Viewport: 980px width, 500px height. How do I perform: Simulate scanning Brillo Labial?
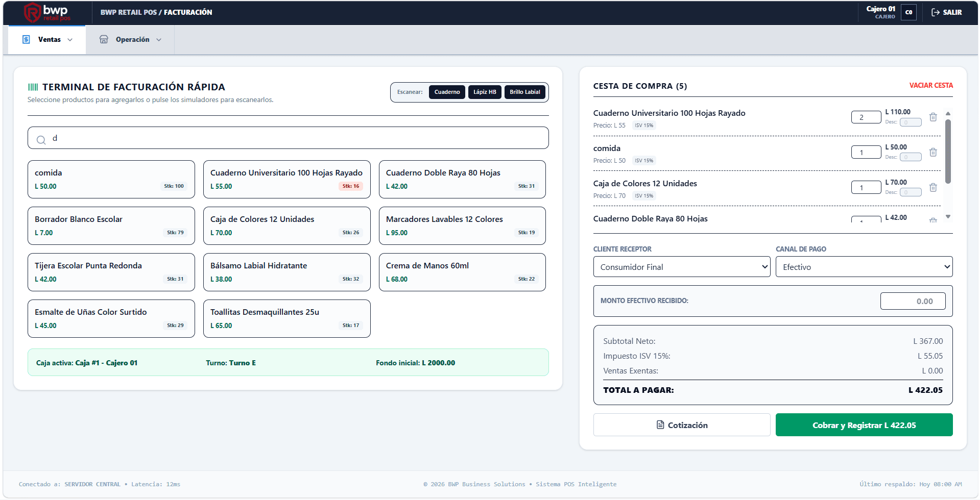coord(524,92)
